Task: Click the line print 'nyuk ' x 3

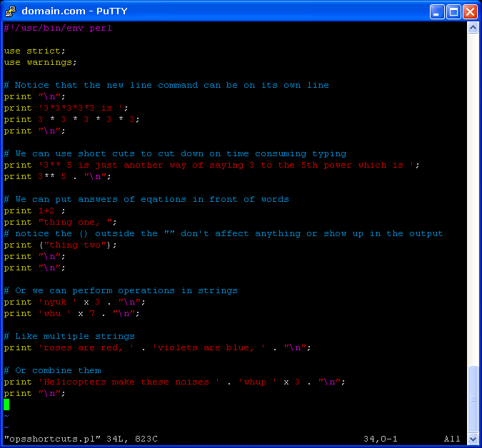Action: pyautogui.click(x=74, y=302)
